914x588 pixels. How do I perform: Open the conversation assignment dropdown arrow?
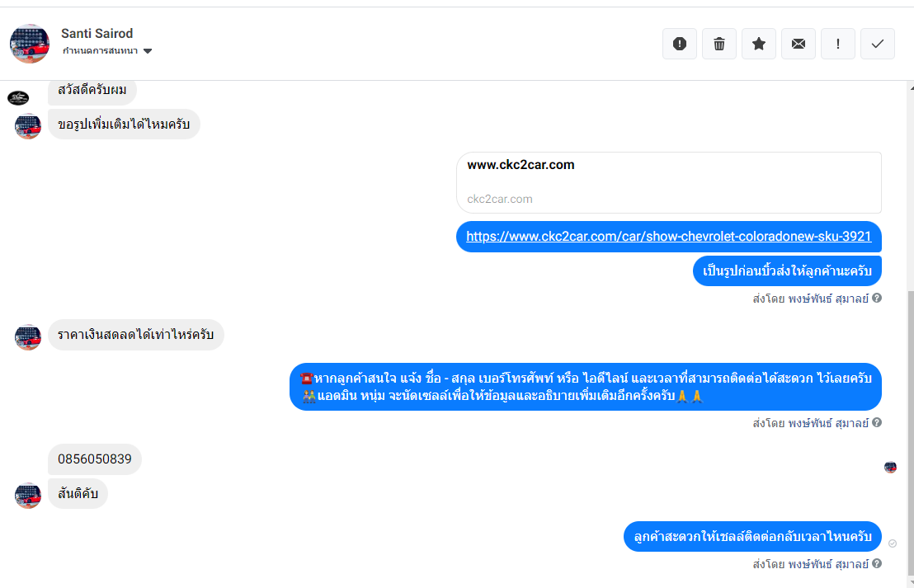148,51
